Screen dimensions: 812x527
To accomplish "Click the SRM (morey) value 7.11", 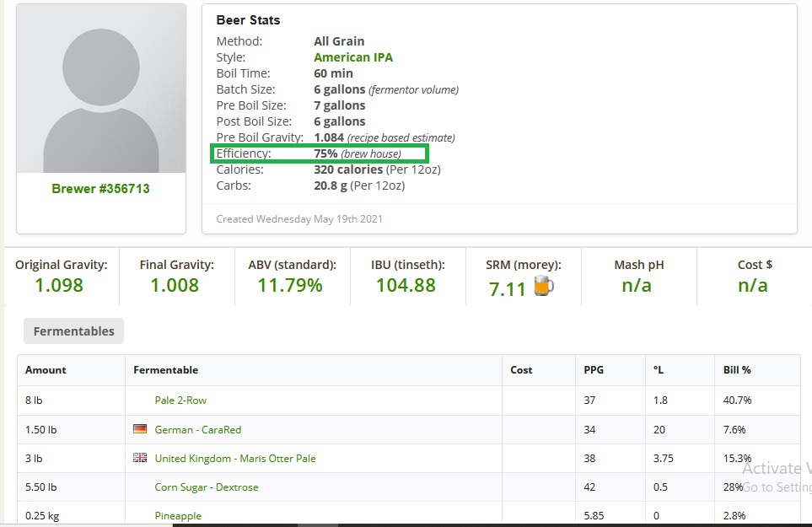I will (x=507, y=289).
